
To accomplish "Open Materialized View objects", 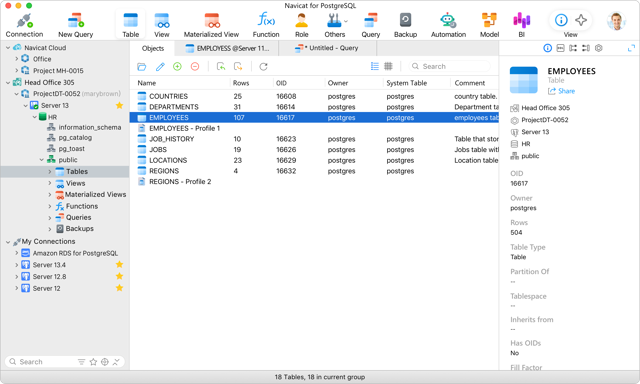I will [211, 25].
